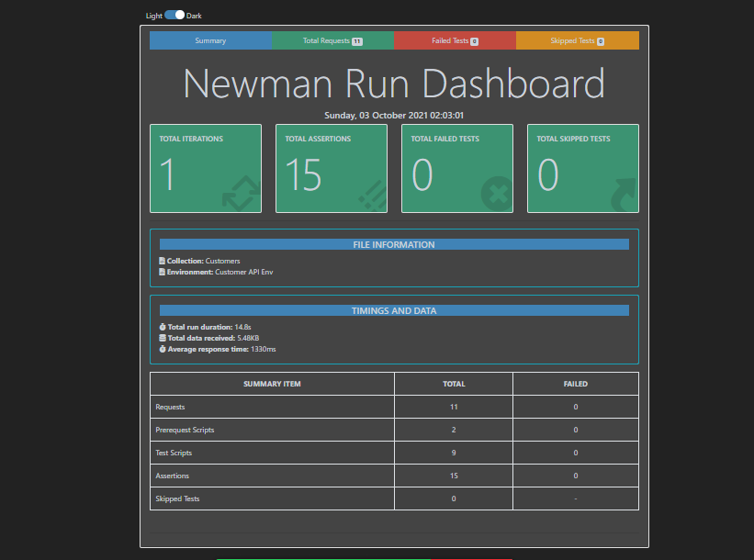754x560 pixels.
Task: Click the Collection file icon
Action: click(x=162, y=261)
